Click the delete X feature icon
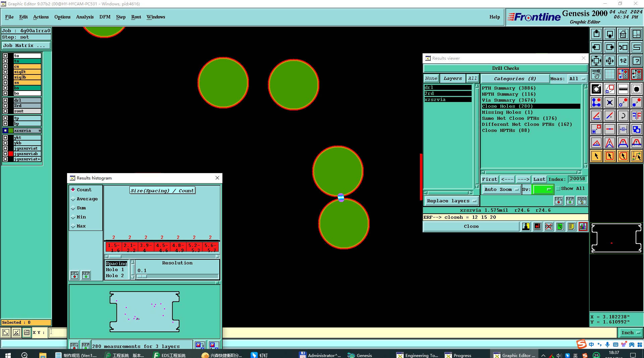 609,102
